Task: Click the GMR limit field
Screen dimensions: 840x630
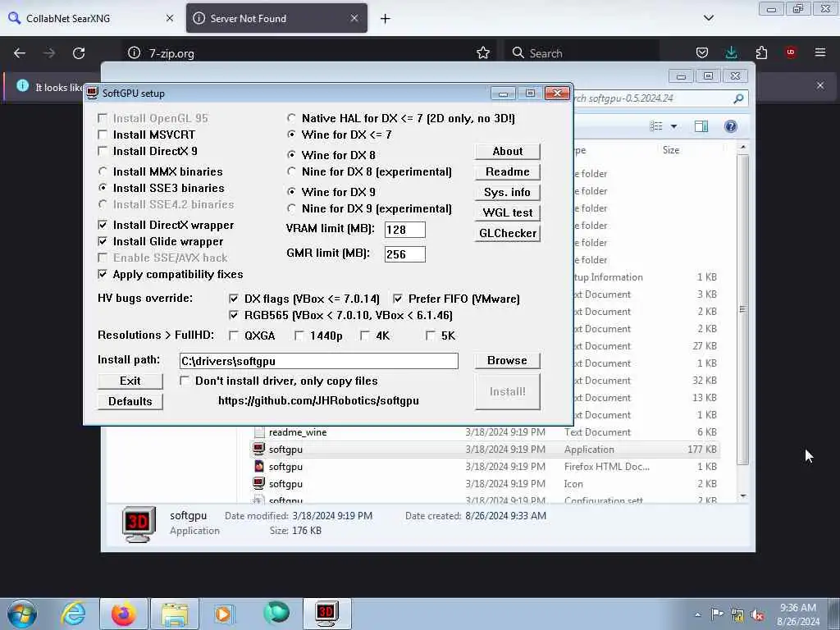Action: pos(405,254)
